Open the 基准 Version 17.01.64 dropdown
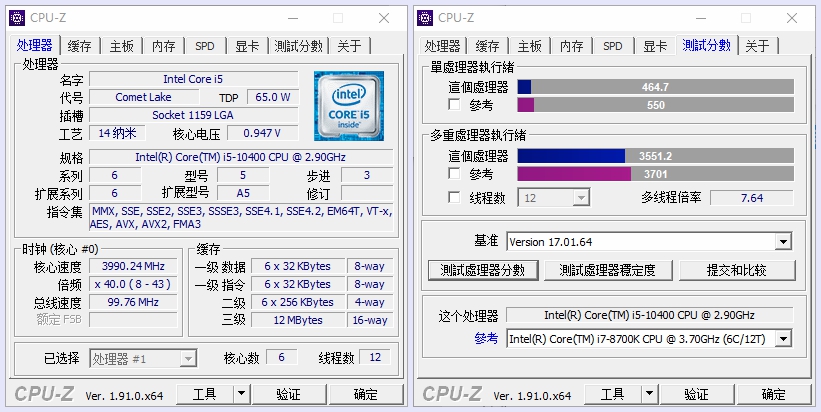 [649, 242]
